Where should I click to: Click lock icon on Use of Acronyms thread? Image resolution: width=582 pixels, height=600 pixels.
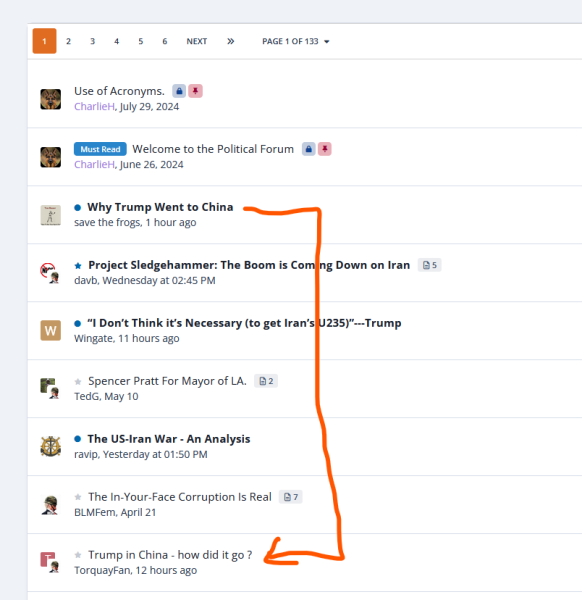pyautogui.click(x=179, y=91)
